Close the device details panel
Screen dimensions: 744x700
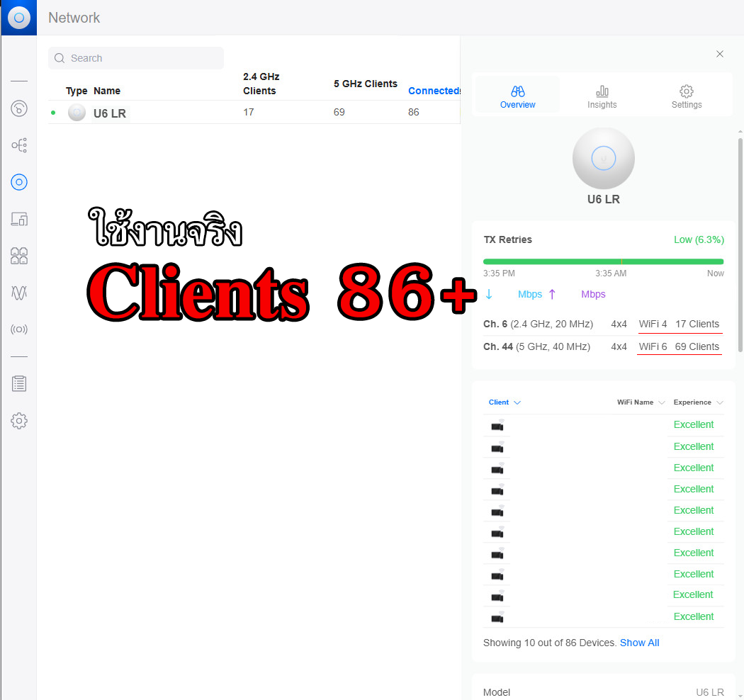(720, 54)
